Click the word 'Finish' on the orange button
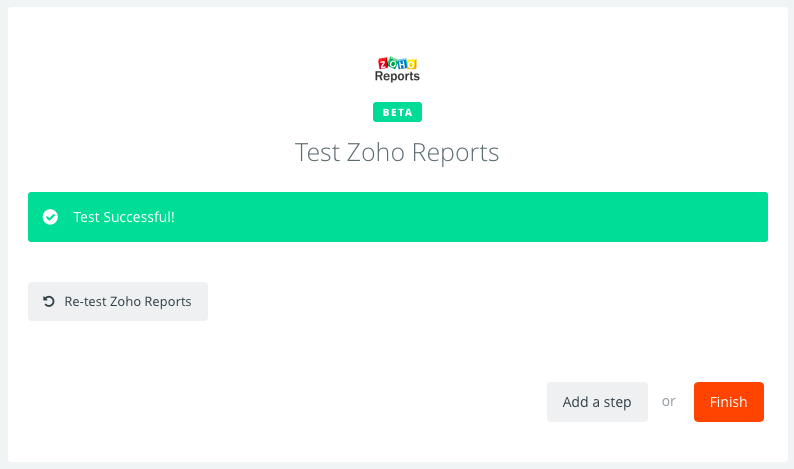The height and width of the screenshot is (469, 794). pyautogui.click(x=728, y=402)
